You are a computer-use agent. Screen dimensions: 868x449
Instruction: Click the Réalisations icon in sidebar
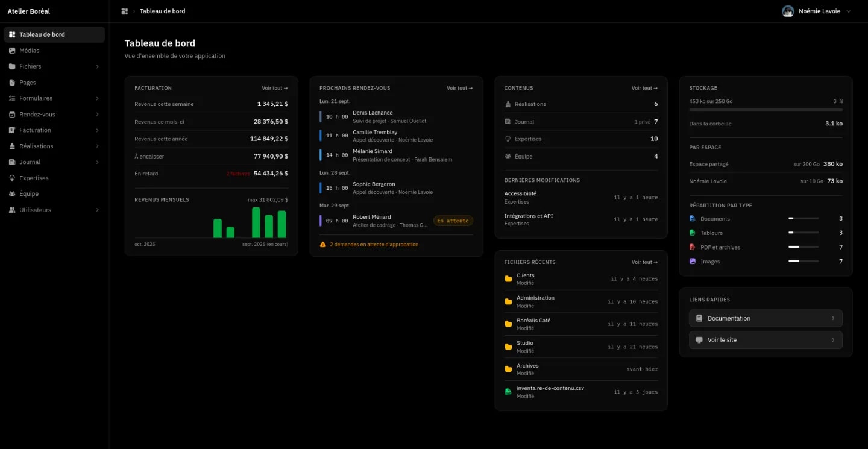(12, 146)
